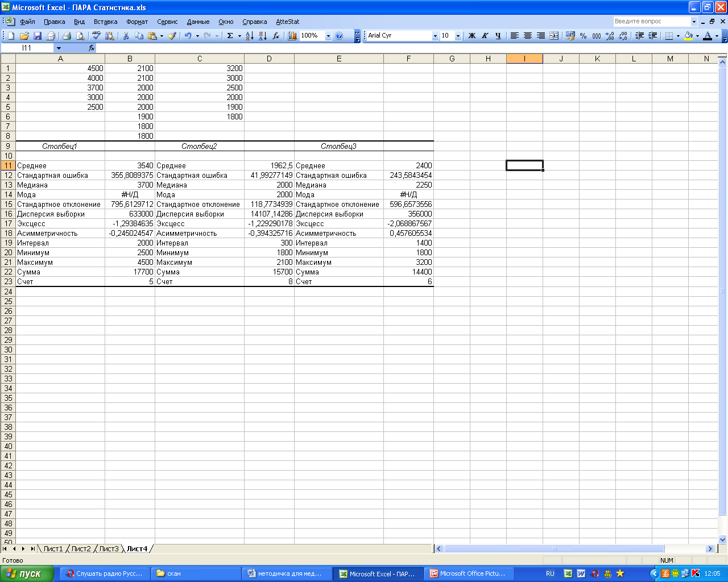Click the пуск Start button

tap(27, 573)
